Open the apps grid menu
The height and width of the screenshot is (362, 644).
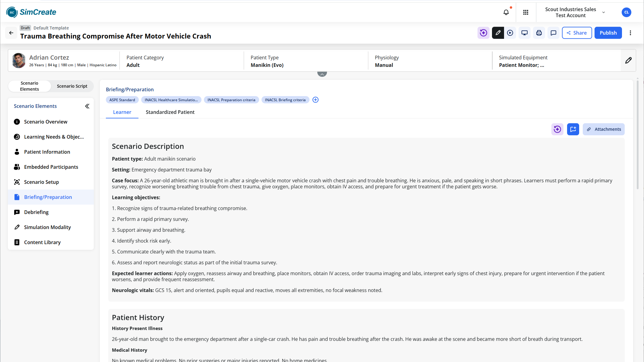pos(526,12)
